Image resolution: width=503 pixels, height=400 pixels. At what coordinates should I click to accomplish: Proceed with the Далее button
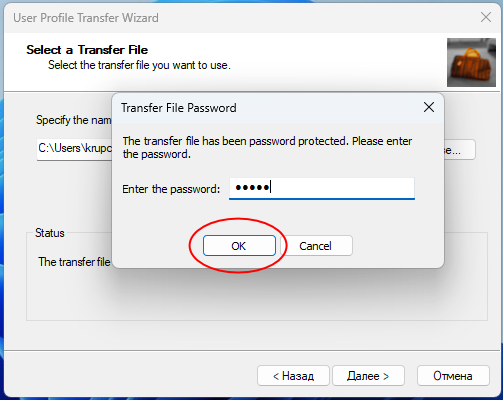tap(368, 376)
